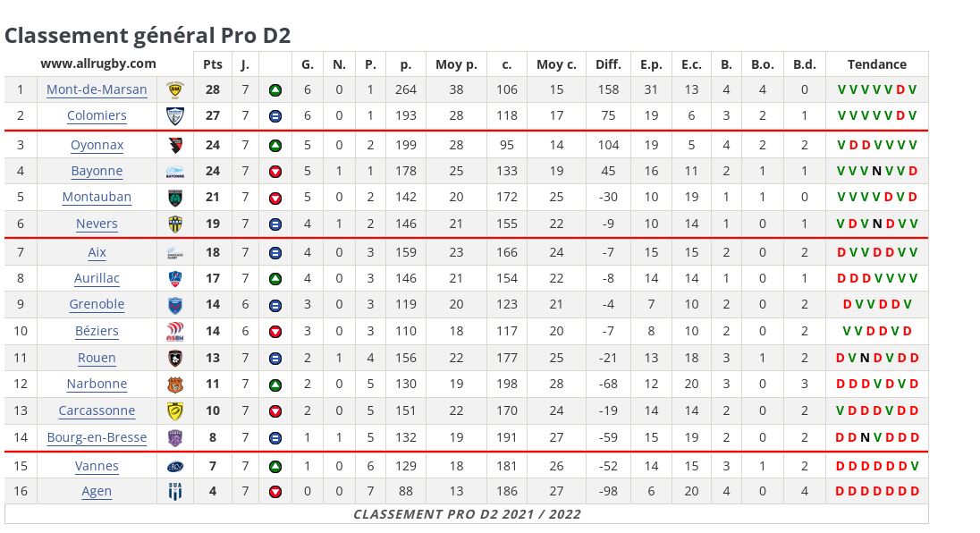Screen dimensions: 980x533
Task: Click green up arrow in Mont-de-Marsan row
Action: [x=275, y=89]
